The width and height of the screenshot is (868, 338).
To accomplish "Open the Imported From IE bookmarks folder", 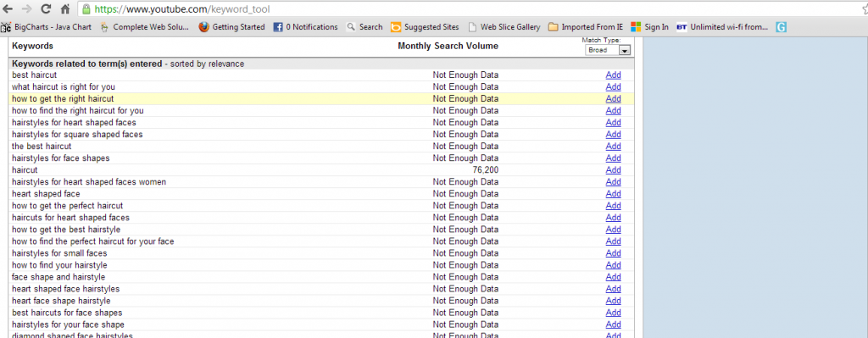I will (586, 26).
